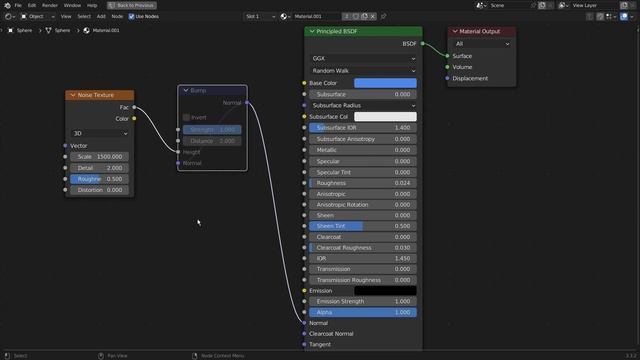640x360 pixels.
Task: Click the Pan View mouse icon in status bar
Action: coord(101,356)
